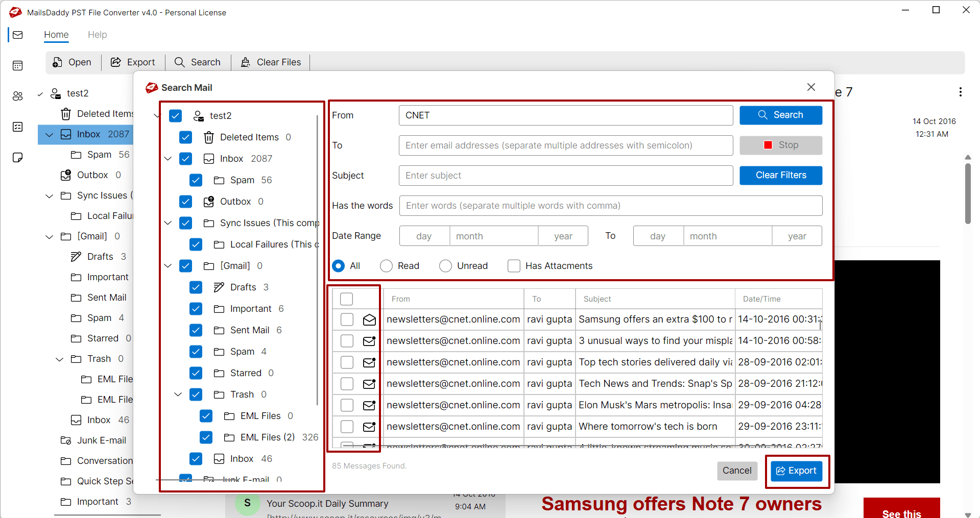Focus the From input containing CNET
Viewport: 980px width, 518px height.
(x=566, y=115)
